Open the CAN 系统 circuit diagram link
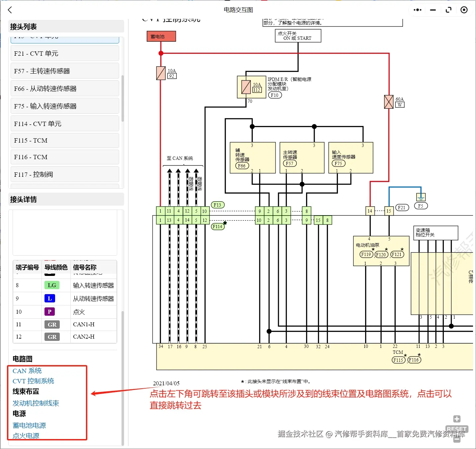 [27, 370]
